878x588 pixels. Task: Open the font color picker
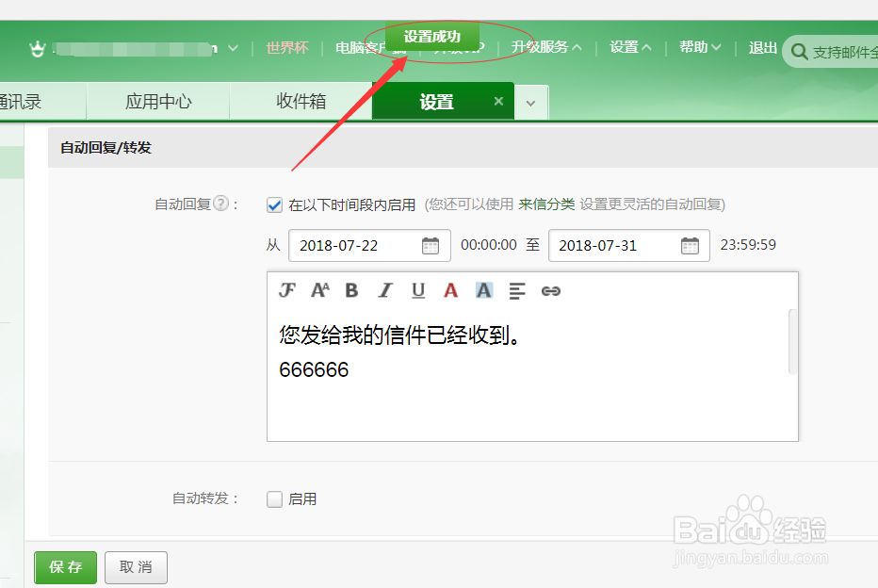tap(450, 290)
